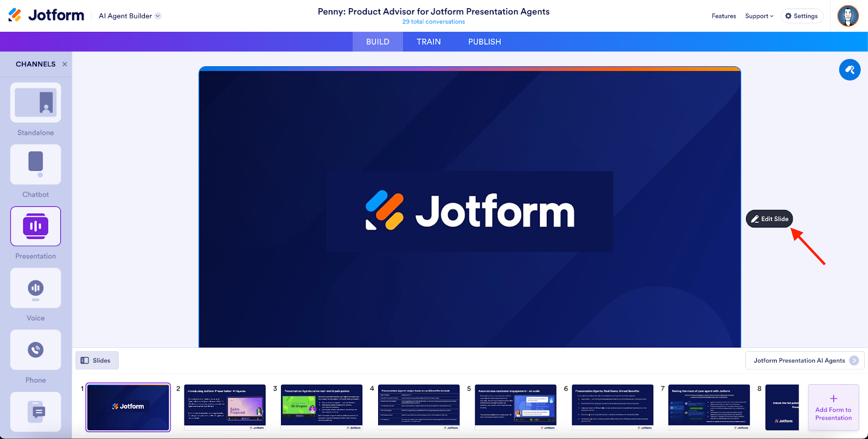The height and width of the screenshot is (439, 868).
Task: Click the Edit Slide button
Action: 769,219
